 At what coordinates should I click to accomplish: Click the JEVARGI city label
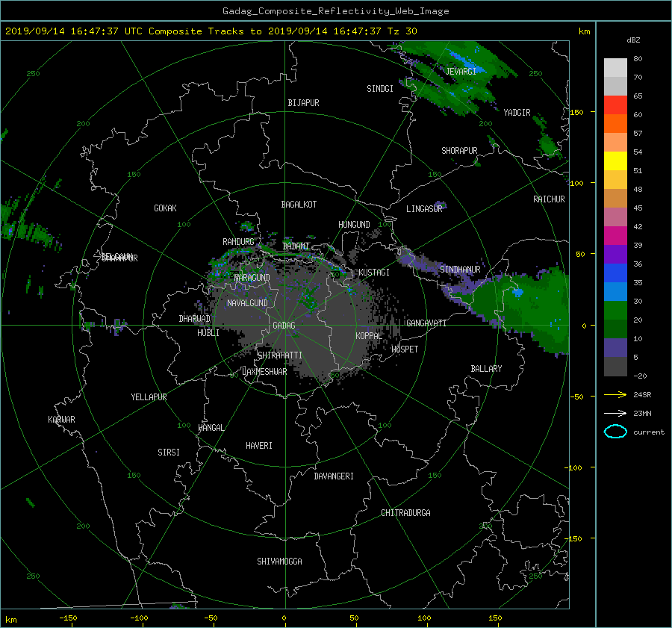[461, 72]
